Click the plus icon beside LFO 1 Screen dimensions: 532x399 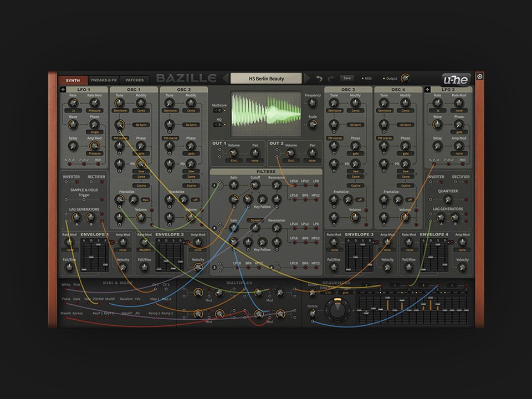[x=63, y=90]
